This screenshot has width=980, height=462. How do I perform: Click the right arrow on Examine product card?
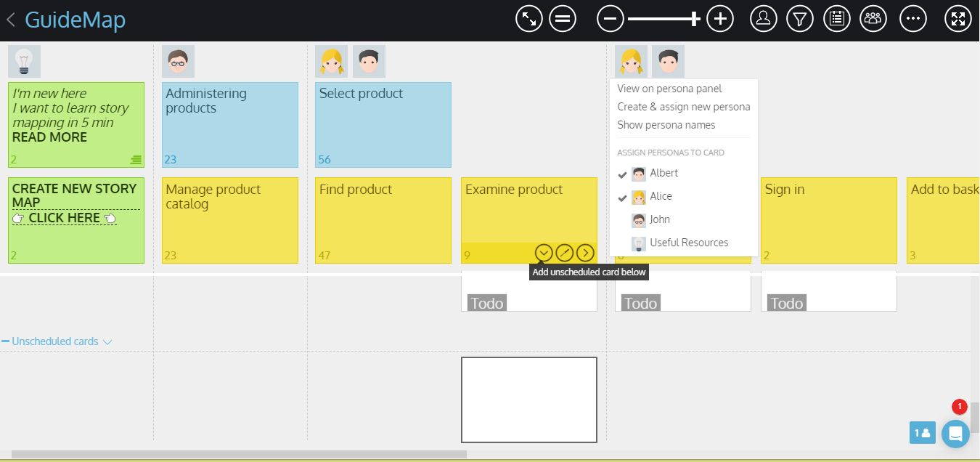[x=585, y=253]
